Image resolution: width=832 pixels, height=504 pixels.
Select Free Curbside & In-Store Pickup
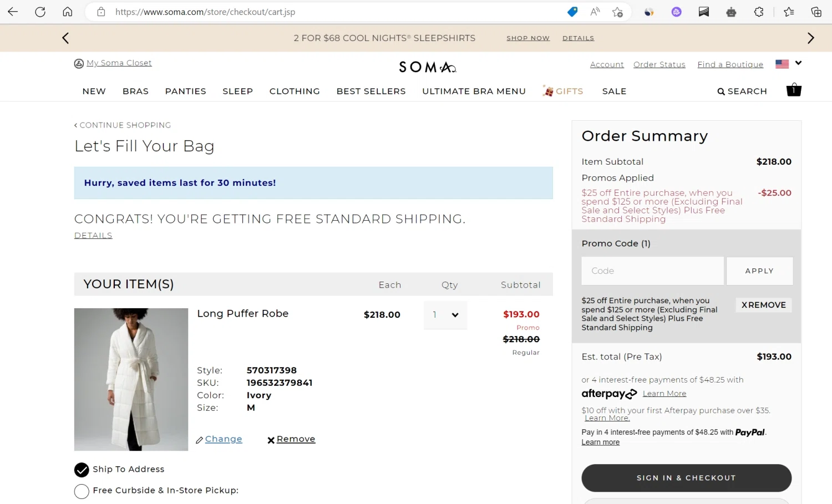82,491
